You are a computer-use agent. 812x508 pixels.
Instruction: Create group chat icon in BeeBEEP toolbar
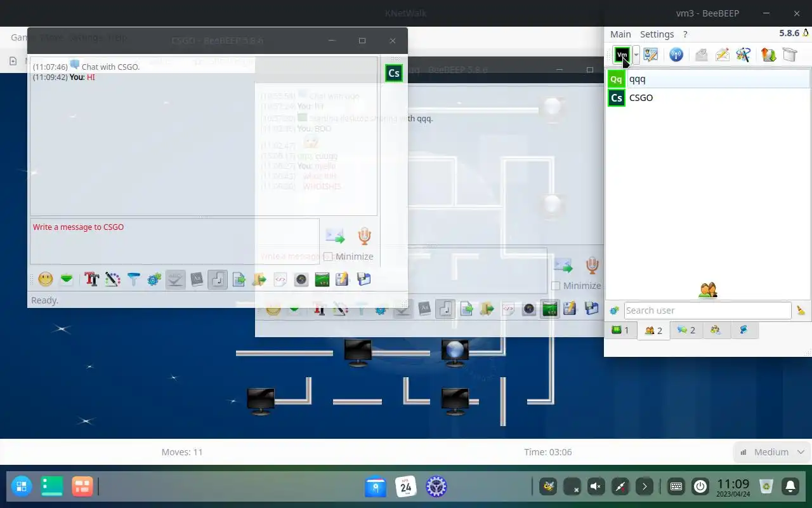click(x=743, y=55)
